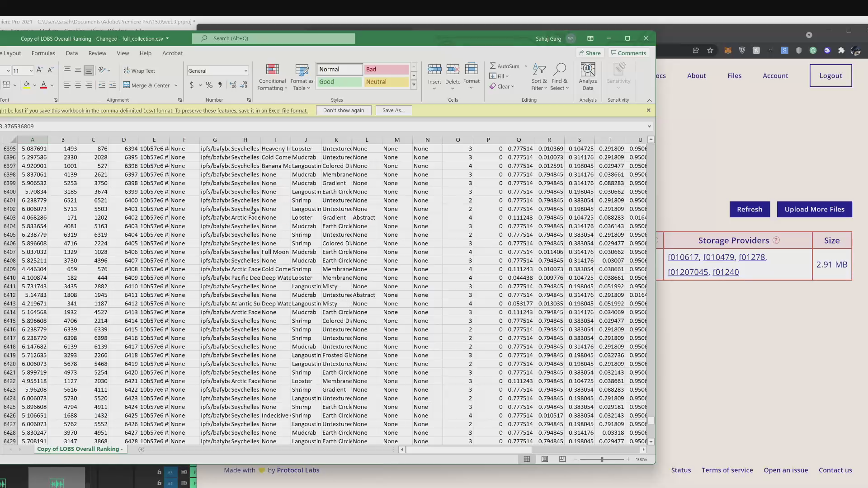Click the Share button in Excel
The width and height of the screenshot is (868, 488).
click(590, 53)
